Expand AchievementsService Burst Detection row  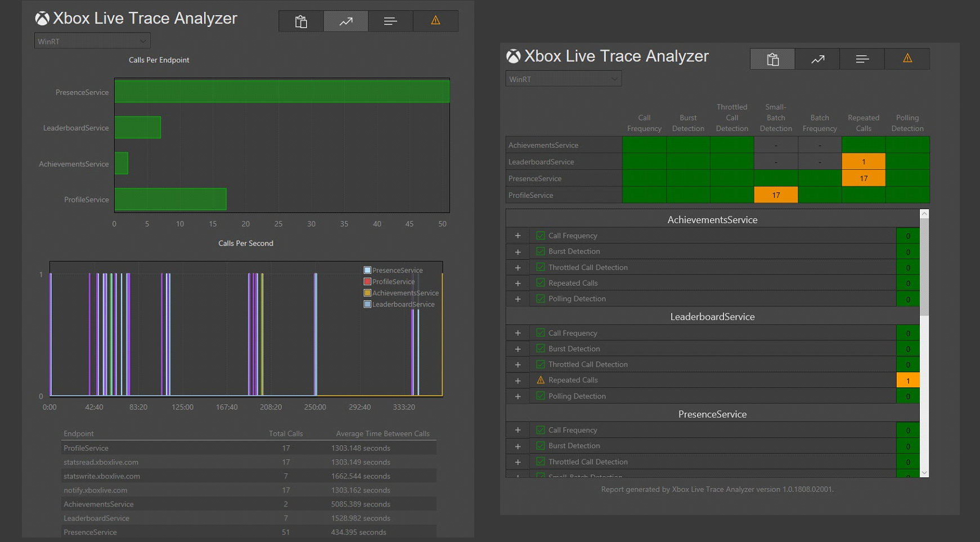click(x=518, y=251)
